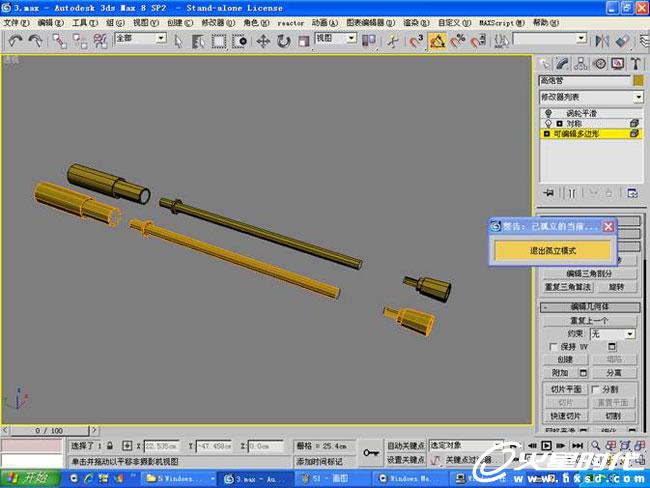Image resolution: width=650 pixels, height=488 pixels.
Task: Enable the 保持 UV checkbox
Action: [553, 347]
